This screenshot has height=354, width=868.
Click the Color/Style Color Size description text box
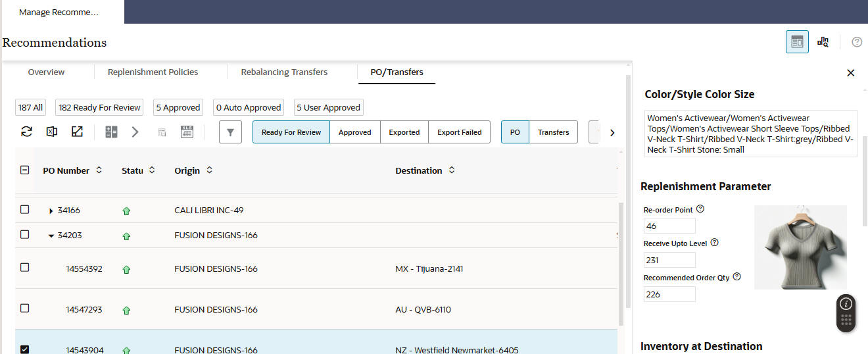pos(750,134)
